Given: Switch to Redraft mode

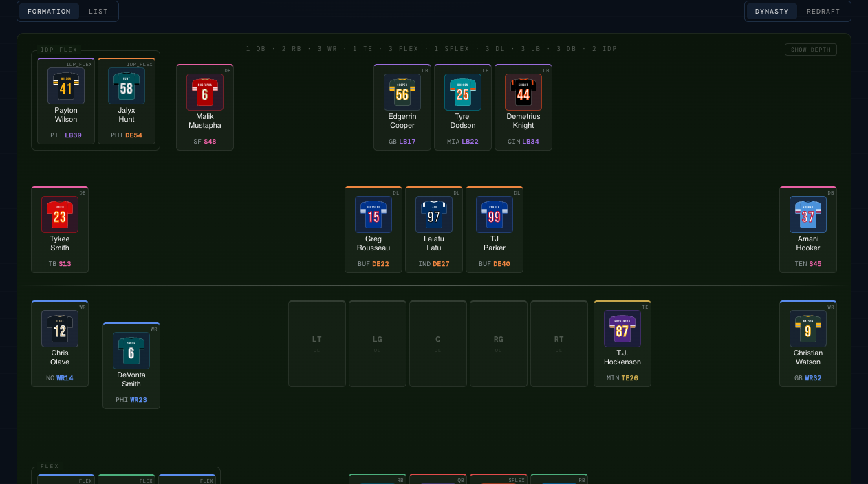Looking at the screenshot, I should (x=823, y=12).
